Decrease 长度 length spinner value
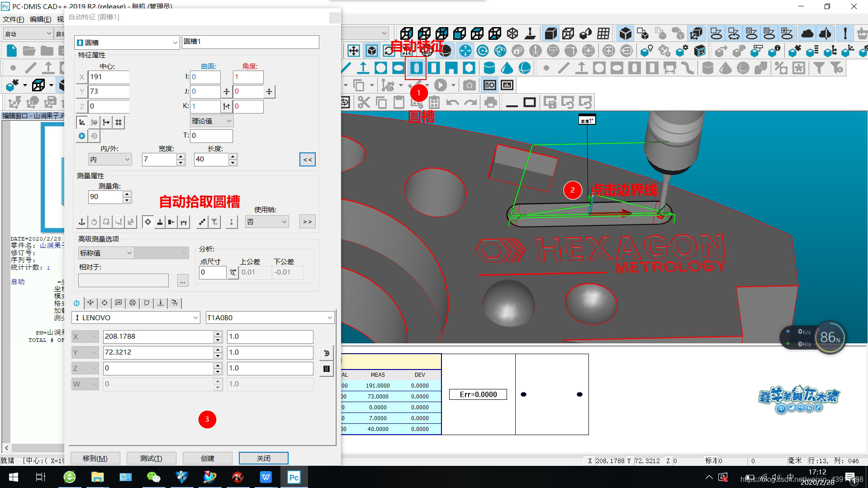 (233, 163)
